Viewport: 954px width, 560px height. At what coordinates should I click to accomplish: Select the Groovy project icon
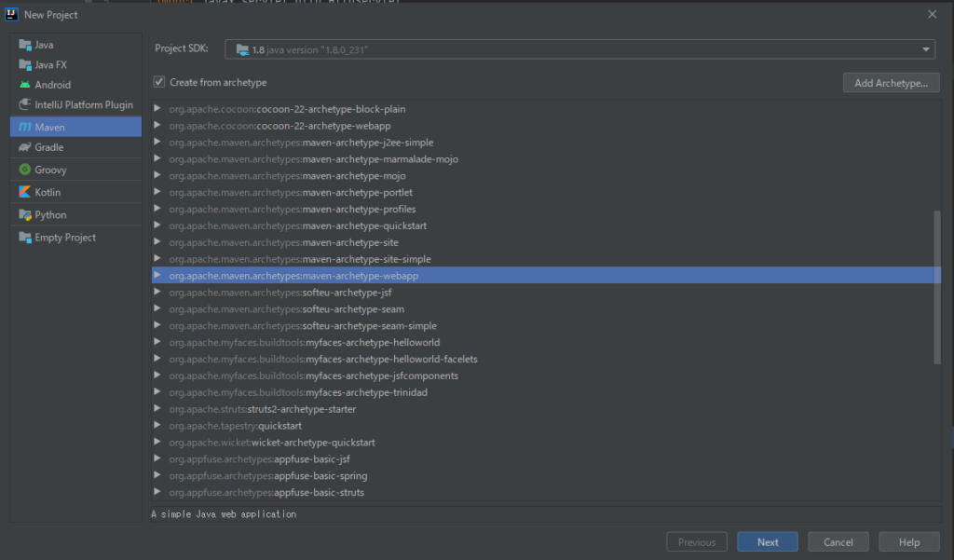click(x=25, y=170)
